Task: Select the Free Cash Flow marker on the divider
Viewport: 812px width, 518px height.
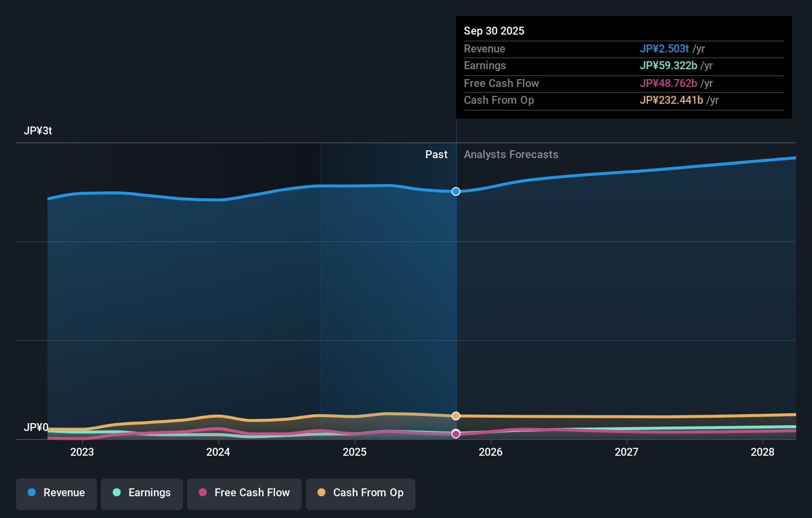Action: [x=455, y=434]
